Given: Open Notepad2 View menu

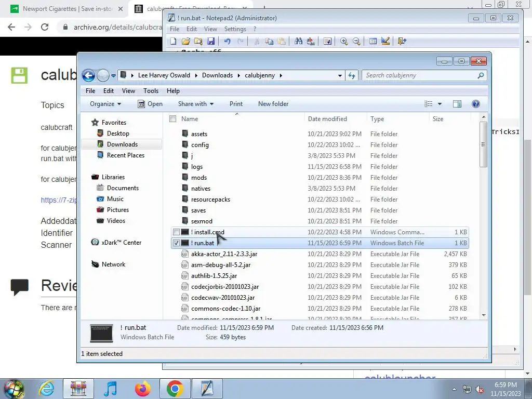Looking at the screenshot, I should (x=210, y=29).
